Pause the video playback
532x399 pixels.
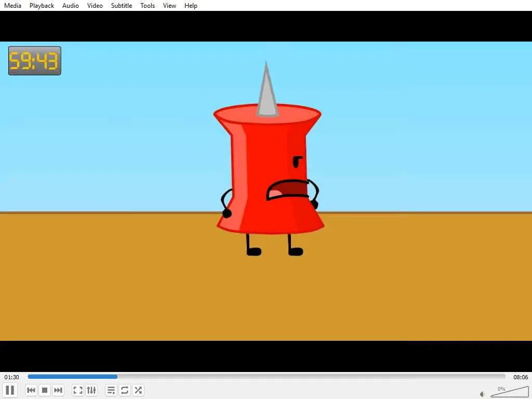click(10, 390)
